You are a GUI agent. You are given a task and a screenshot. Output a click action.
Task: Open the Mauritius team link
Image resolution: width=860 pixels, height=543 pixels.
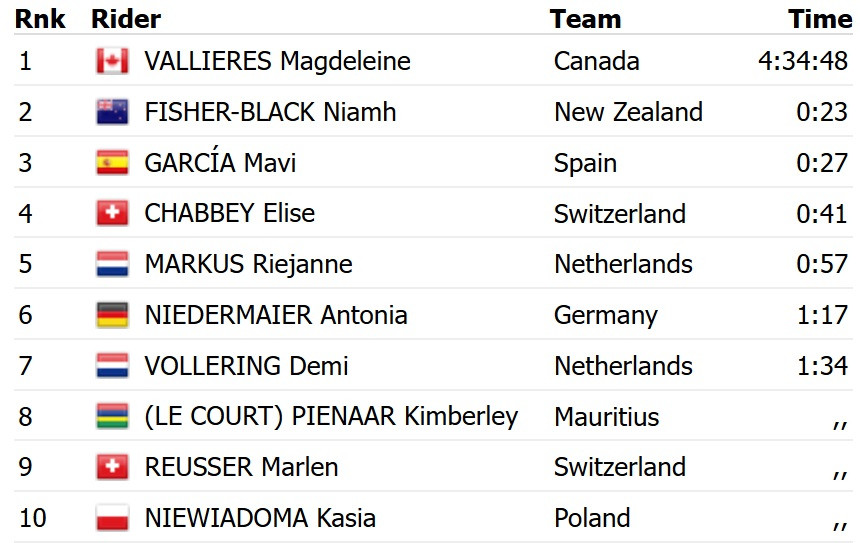click(x=606, y=416)
